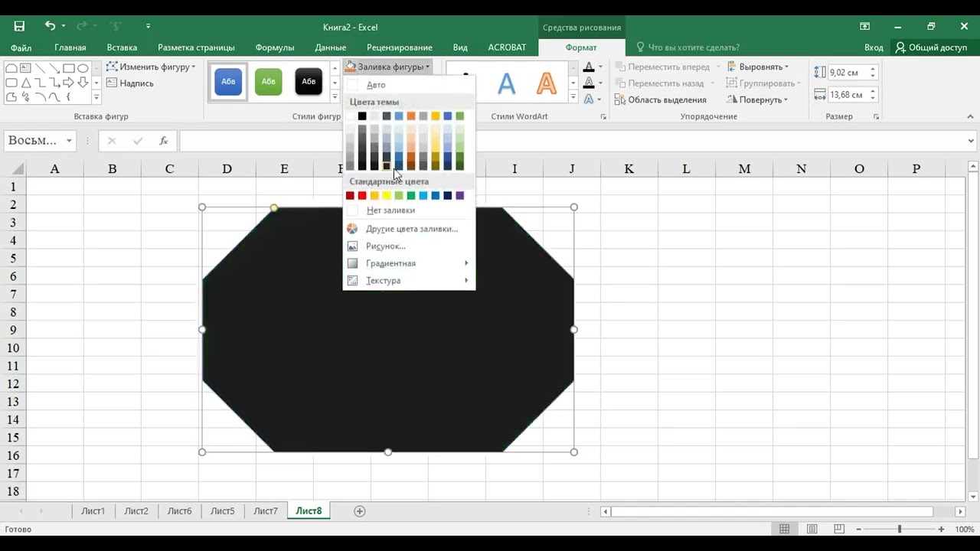Select No Fill (Нет заливки)

(x=409, y=210)
